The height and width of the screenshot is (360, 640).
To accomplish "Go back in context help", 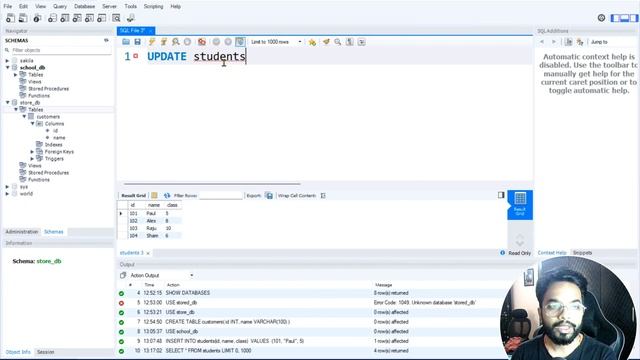I will tap(542, 42).
